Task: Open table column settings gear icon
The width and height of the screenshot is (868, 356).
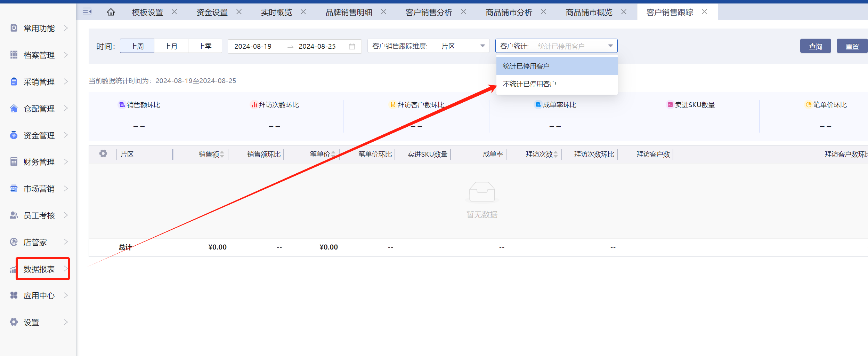Action: coord(103,154)
